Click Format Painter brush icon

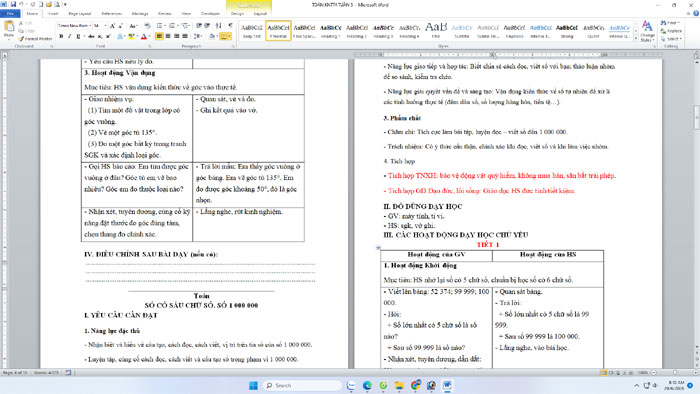36,39
